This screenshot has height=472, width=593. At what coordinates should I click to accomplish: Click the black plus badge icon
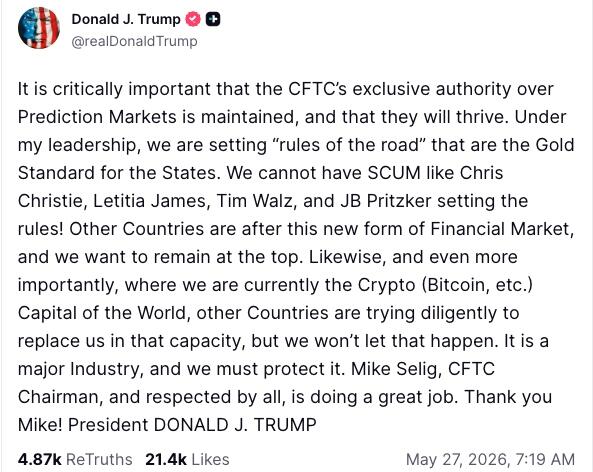click(213, 19)
